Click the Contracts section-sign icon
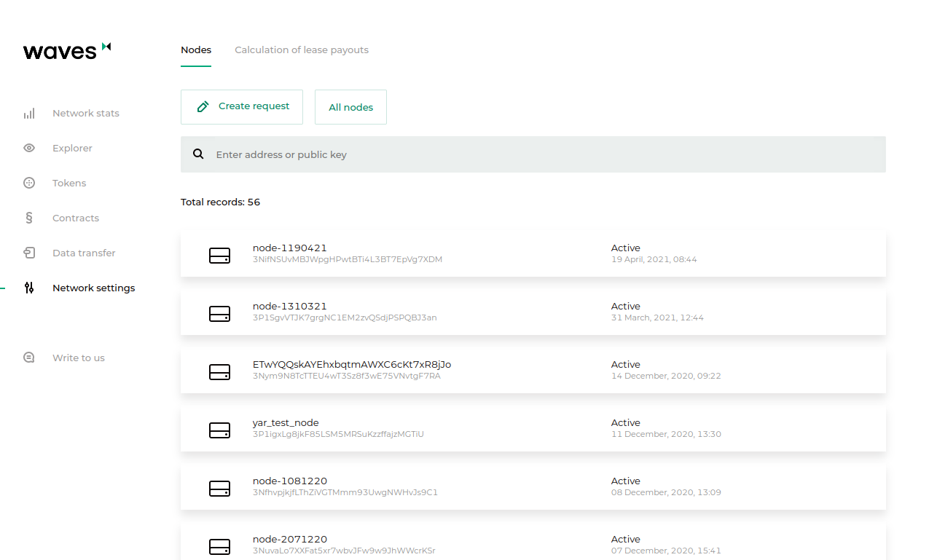The image size is (929, 560). pos(29,218)
